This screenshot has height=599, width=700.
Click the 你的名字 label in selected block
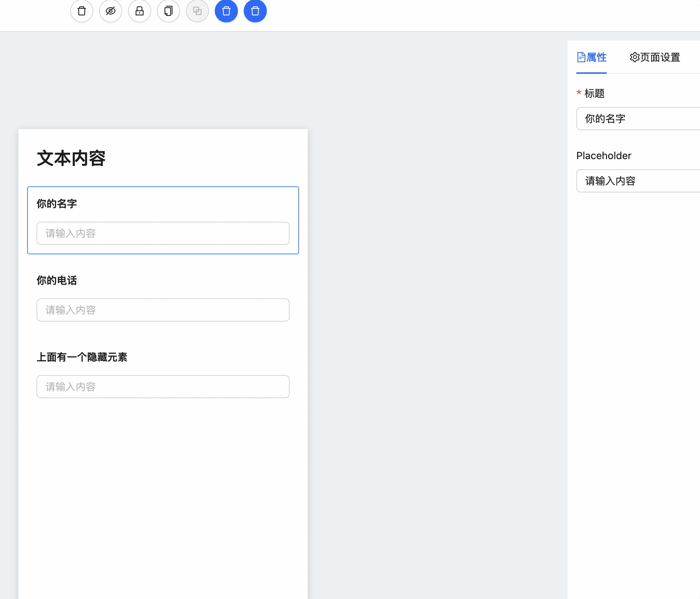click(57, 204)
